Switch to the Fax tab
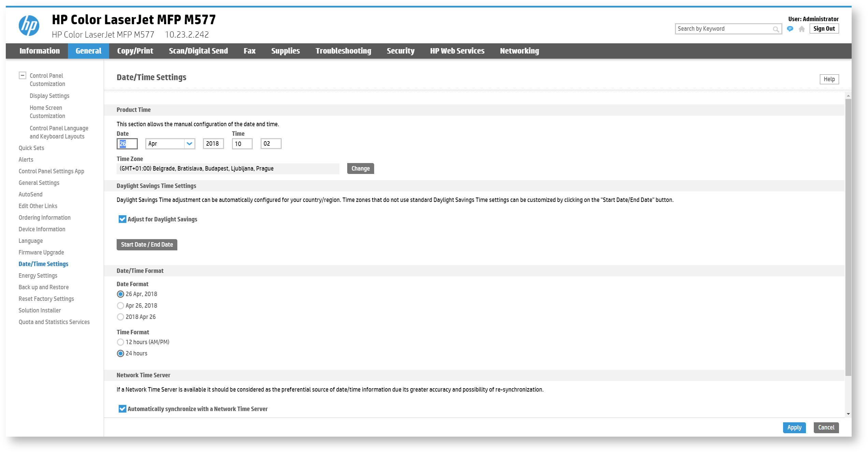 (x=249, y=51)
